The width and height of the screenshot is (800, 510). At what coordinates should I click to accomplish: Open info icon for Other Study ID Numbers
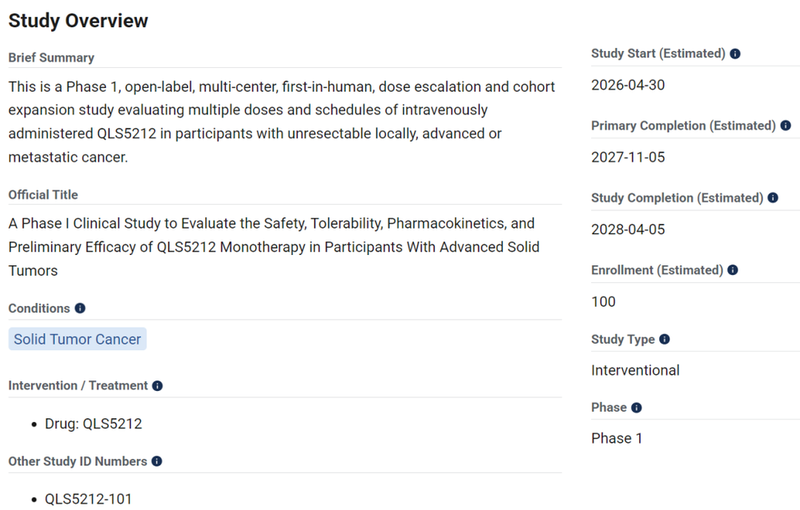pos(156,462)
